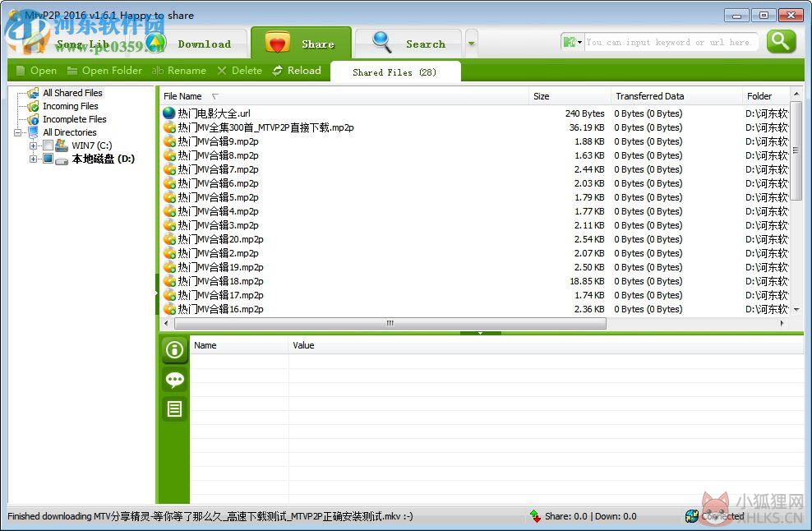
Task: Click the Rename toolbar button
Action: (179, 71)
